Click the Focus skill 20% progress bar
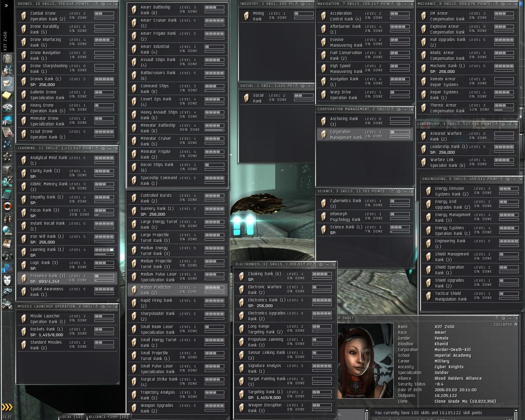 coord(104,215)
